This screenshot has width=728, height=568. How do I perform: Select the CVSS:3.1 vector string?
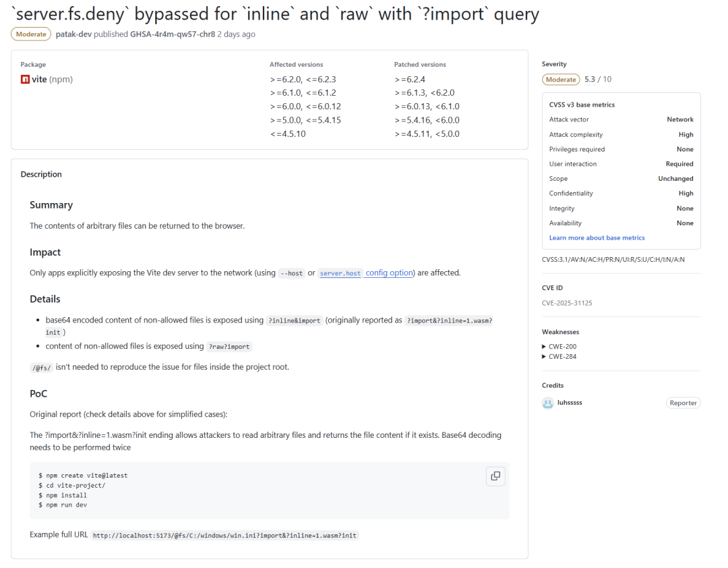pyautogui.click(x=613, y=259)
